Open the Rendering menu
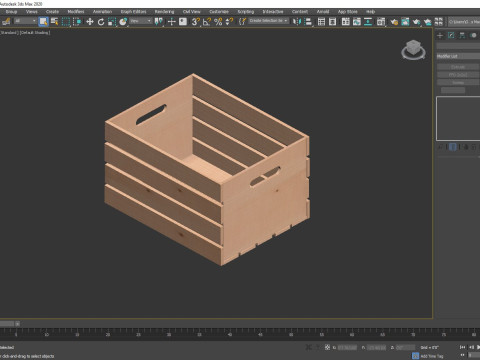 coord(164,12)
